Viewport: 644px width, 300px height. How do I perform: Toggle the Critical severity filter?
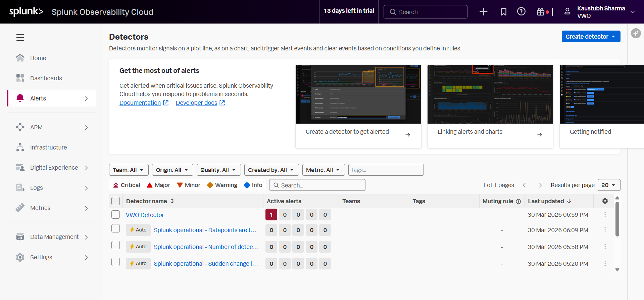(127, 185)
